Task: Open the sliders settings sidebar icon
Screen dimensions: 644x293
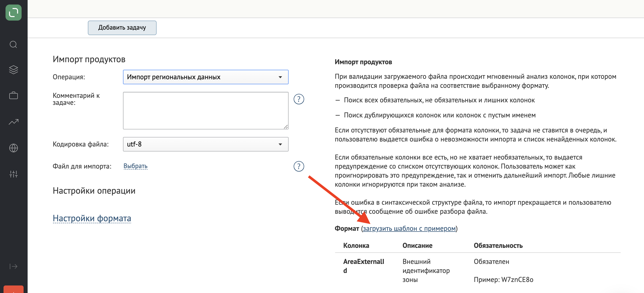Action: (14, 174)
